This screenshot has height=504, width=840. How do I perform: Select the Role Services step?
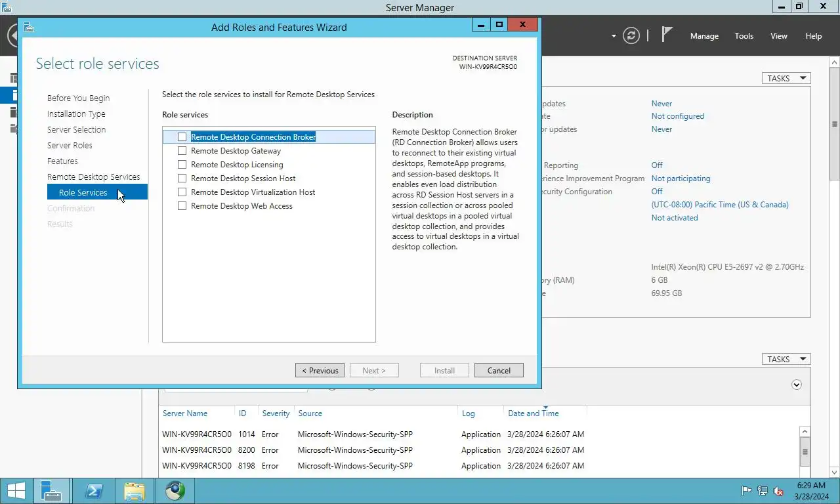point(97,192)
